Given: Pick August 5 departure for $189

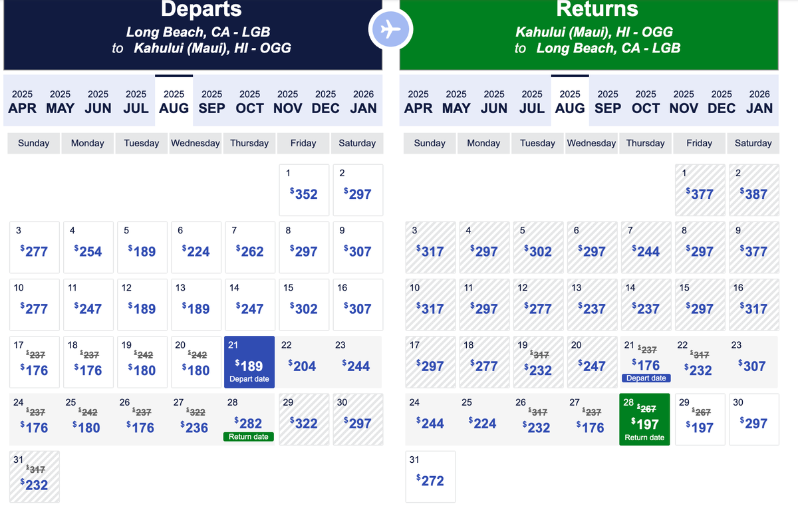Looking at the screenshot, I should 142,247.
